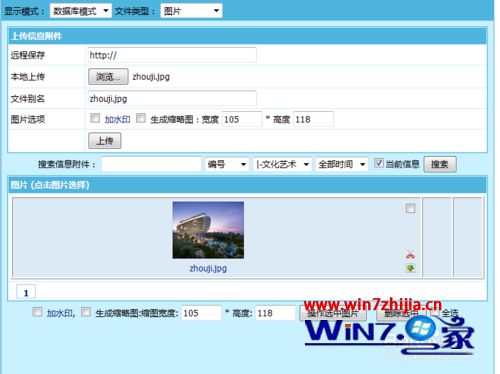Open the 加水印 link in 图片选项
The image size is (500, 374).
coord(117,119)
